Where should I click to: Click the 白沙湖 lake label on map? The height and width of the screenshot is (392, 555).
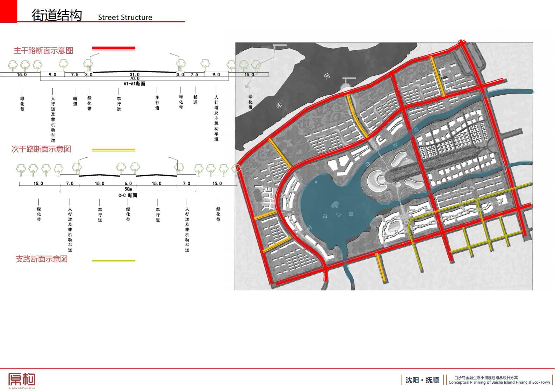[x=338, y=215]
